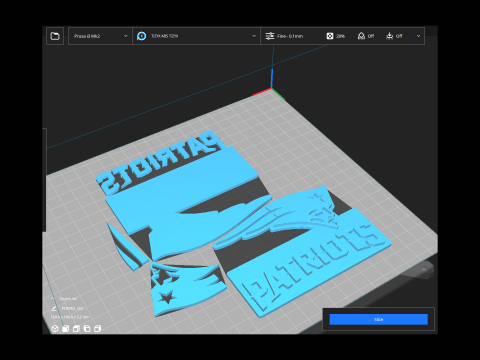Click the pencil edit icon by the model name
This screenshot has height=360, width=480.
(54, 308)
